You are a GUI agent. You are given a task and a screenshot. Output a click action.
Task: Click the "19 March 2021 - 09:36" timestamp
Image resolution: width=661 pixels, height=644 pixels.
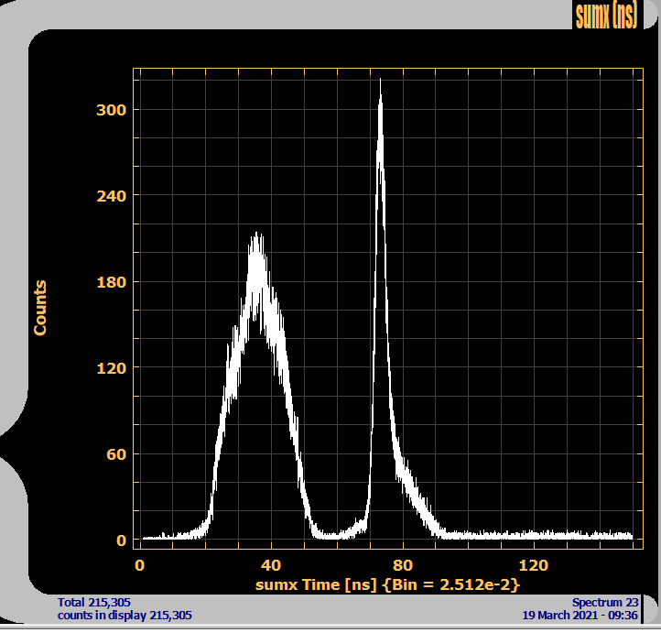click(x=580, y=616)
